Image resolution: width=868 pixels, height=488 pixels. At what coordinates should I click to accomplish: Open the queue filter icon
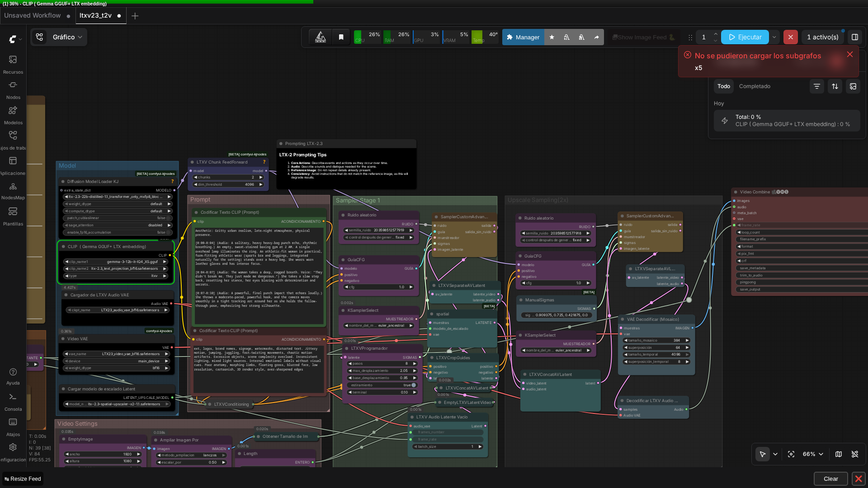point(817,86)
